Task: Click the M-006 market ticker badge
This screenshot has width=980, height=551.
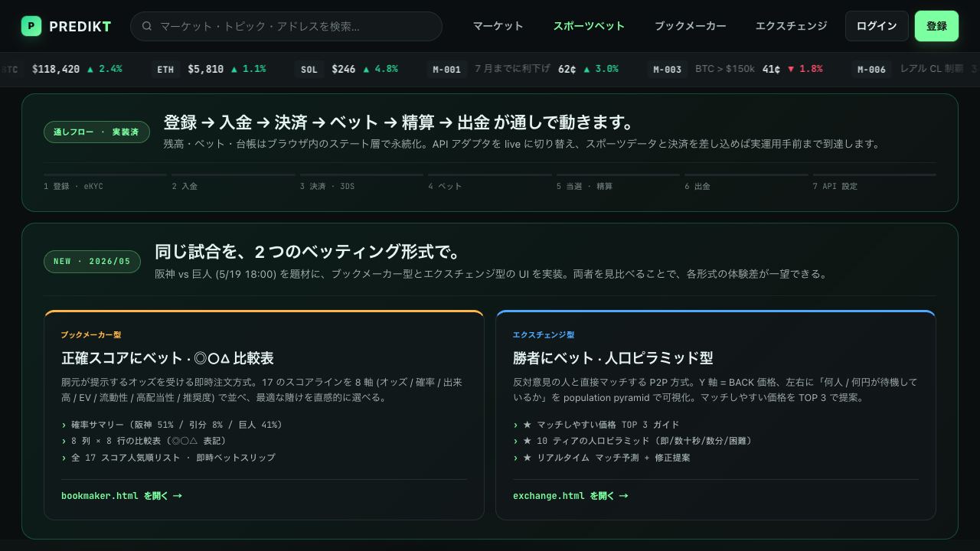Action: pos(872,69)
